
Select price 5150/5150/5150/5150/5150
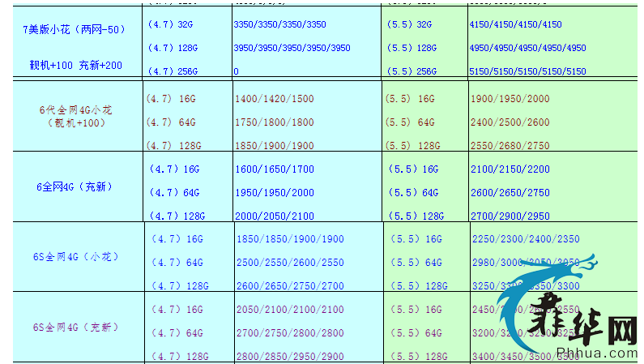(528, 71)
